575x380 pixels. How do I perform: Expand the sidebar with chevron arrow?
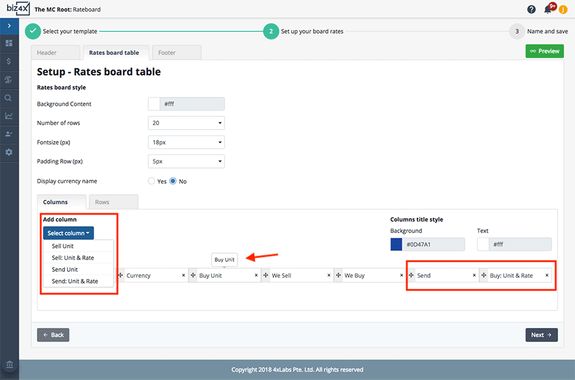tap(9, 26)
